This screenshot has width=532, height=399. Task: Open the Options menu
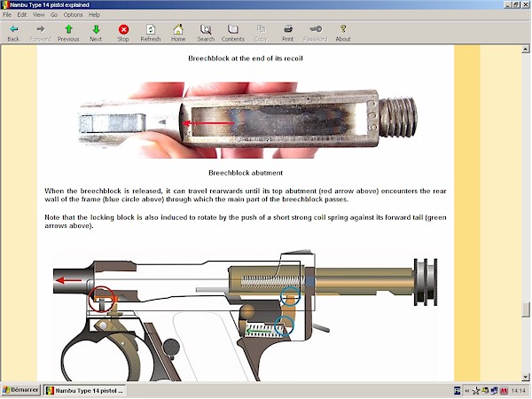(x=73, y=14)
